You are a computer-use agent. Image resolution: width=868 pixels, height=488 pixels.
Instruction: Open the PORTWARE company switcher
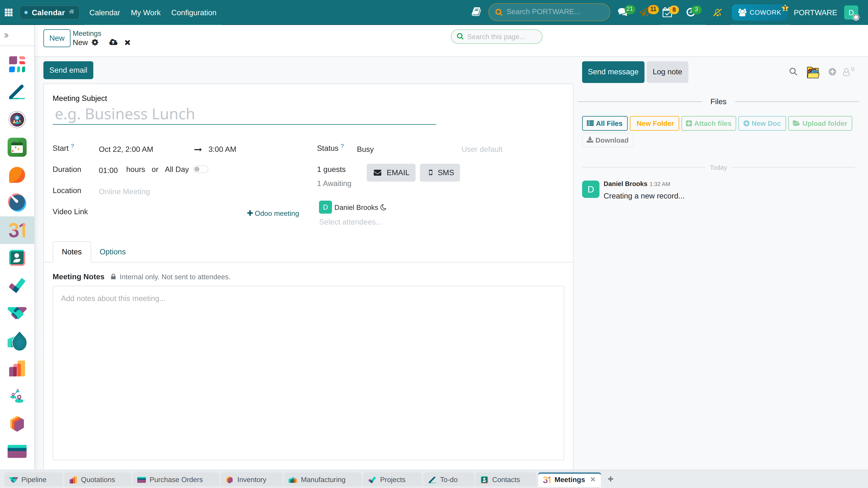point(815,12)
